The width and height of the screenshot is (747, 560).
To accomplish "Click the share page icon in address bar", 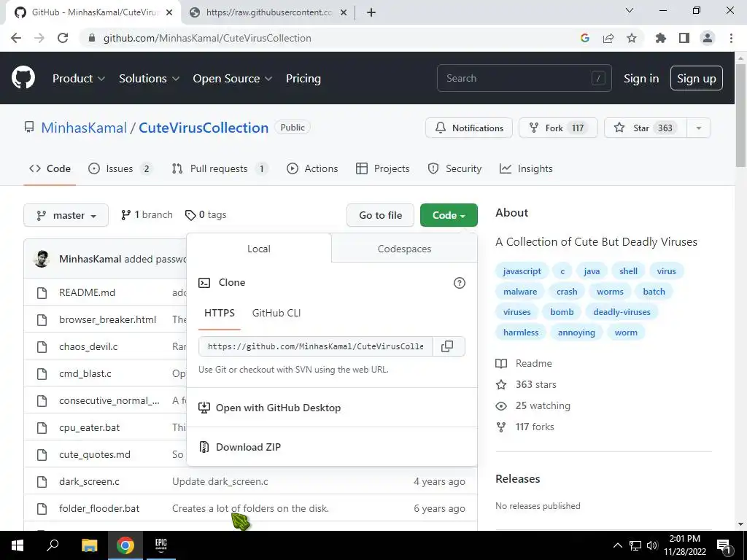I will [x=608, y=38].
